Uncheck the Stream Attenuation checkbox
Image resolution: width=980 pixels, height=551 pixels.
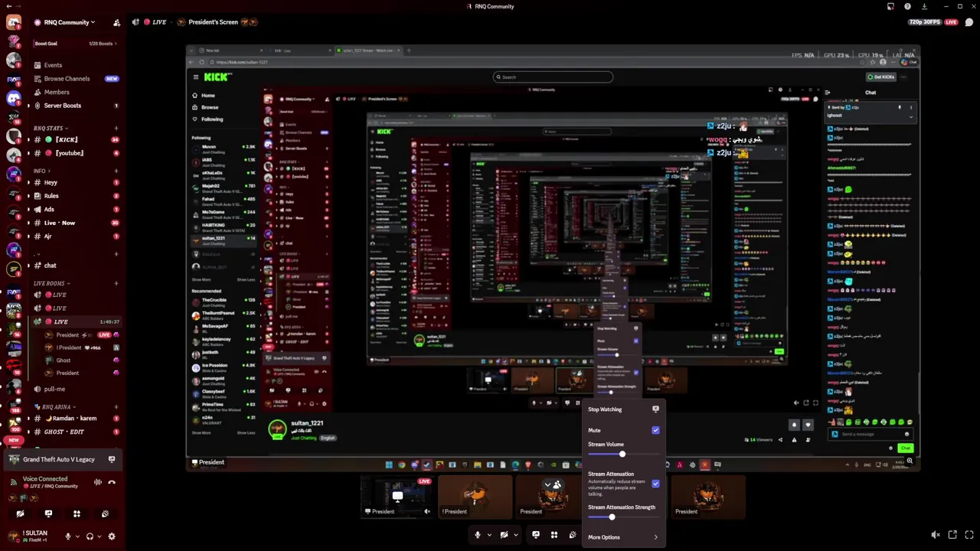tap(655, 484)
